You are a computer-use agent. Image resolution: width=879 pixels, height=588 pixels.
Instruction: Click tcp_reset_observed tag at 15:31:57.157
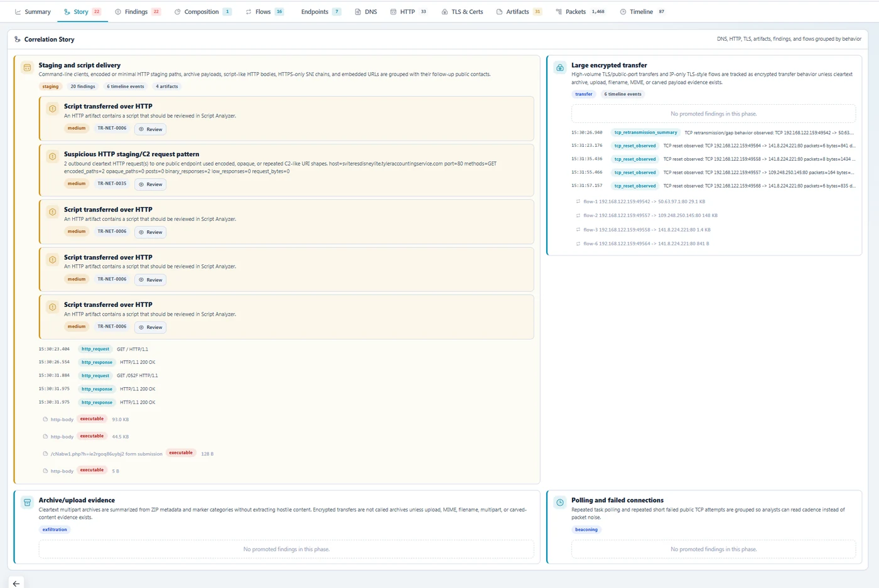point(635,186)
